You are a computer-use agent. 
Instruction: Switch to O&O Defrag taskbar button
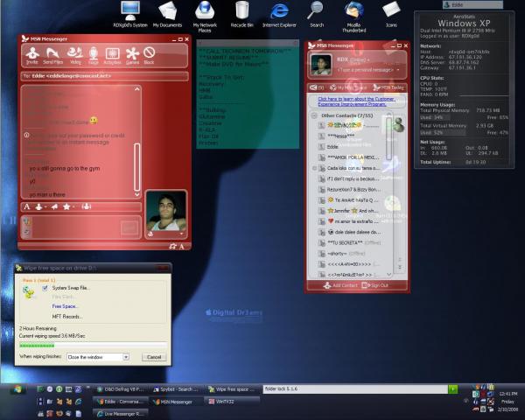pyautogui.click(x=122, y=389)
